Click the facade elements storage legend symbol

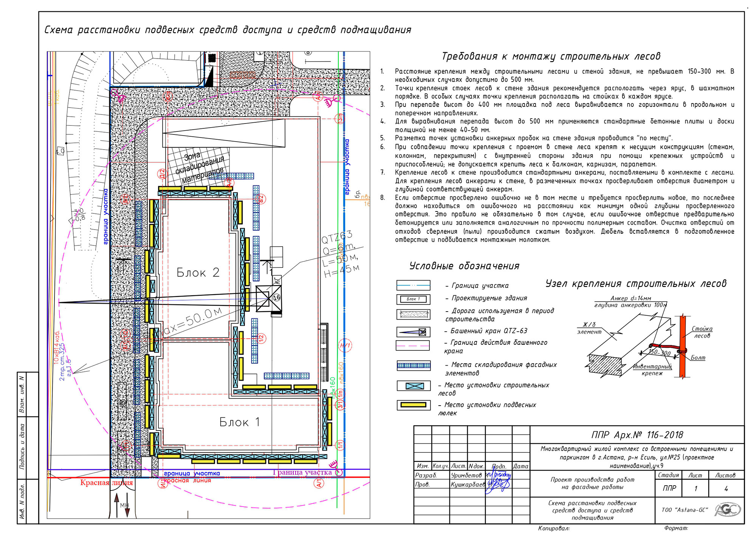pyautogui.click(x=414, y=365)
